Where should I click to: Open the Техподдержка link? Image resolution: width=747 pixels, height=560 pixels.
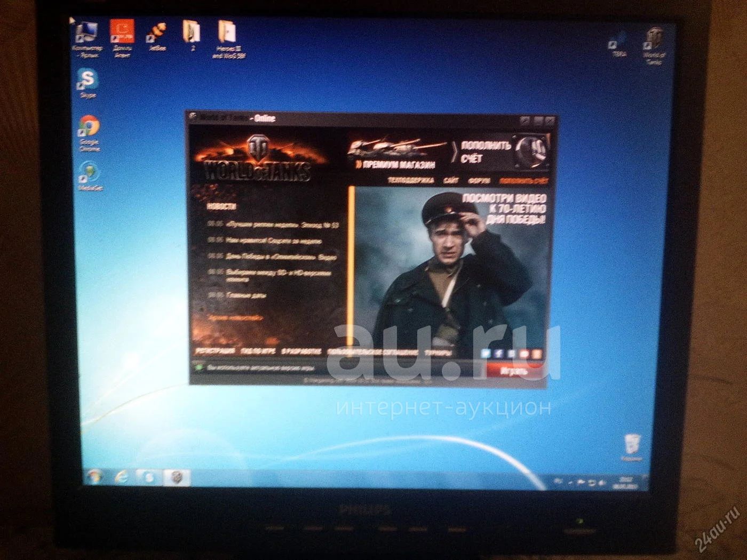(x=410, y=181)
